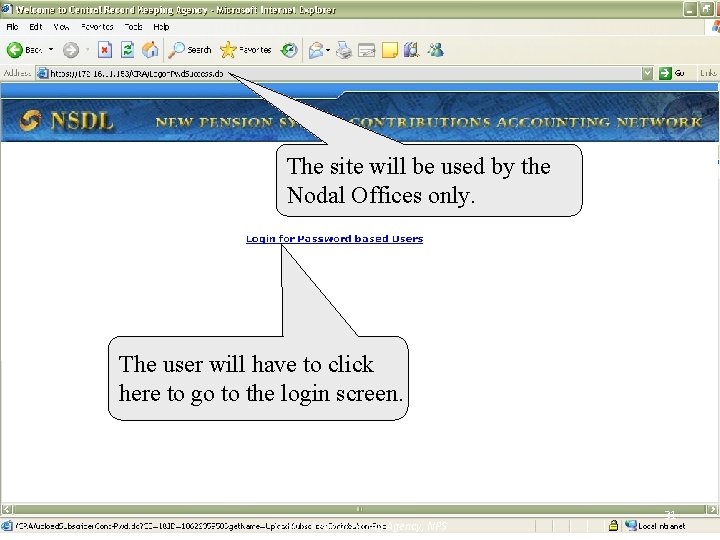Open the Search toolbar button
Image resolution: width=720 pixels, height=540 pixels.
tap(190, 50)
